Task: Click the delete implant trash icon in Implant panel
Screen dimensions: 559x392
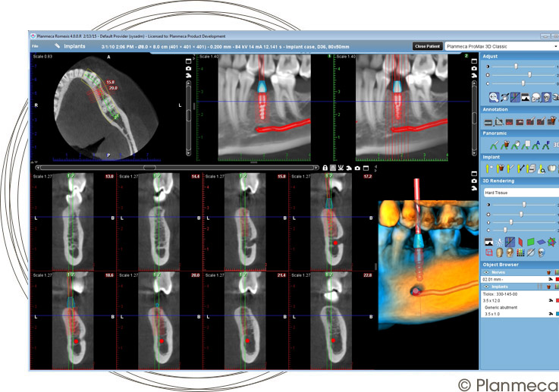Action: [500, 168]
